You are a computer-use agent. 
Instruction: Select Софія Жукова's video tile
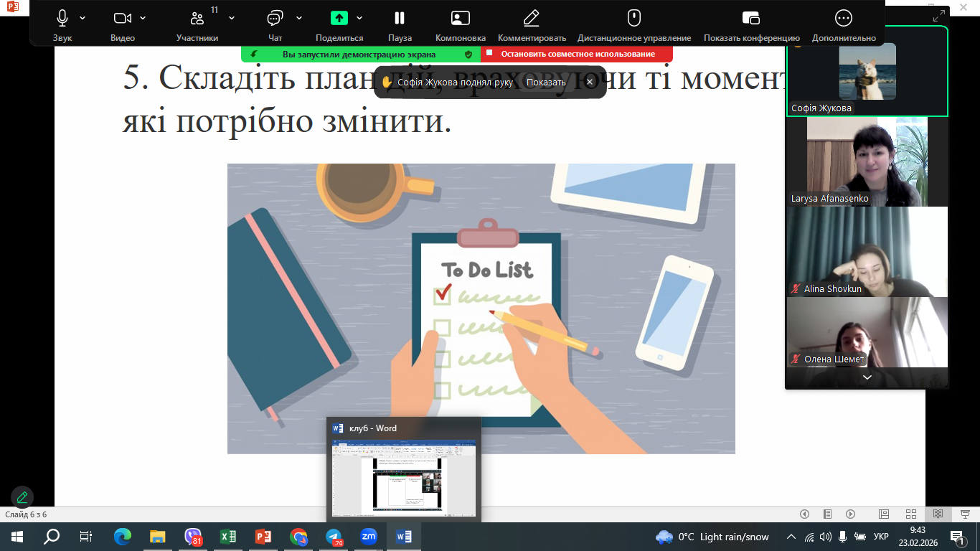867,72
